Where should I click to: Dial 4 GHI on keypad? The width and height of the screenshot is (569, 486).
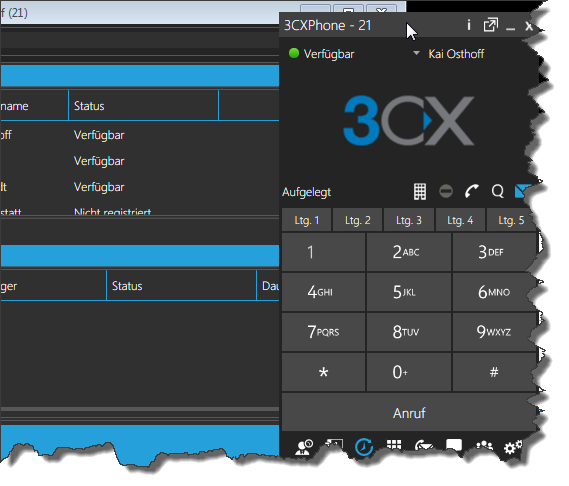323,292
